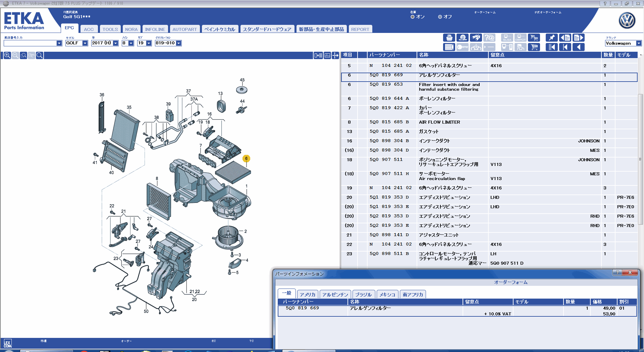Click the crosshair move icon
The image size is (644, 352).
(335, 55)
